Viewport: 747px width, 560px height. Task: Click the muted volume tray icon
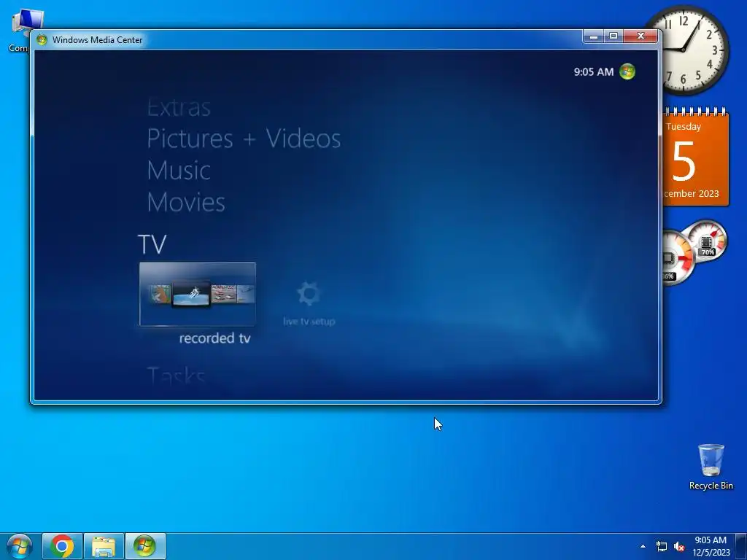coord(679,546)
